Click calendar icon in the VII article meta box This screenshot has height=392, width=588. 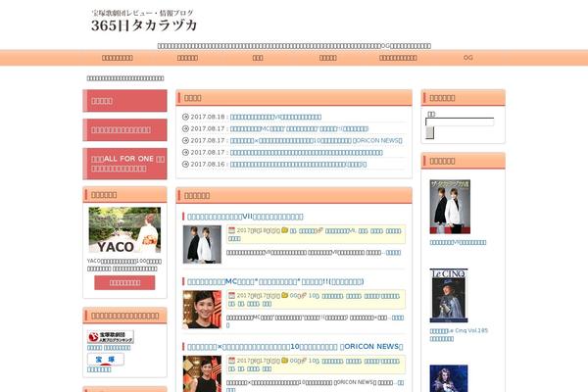click(231, 230)
